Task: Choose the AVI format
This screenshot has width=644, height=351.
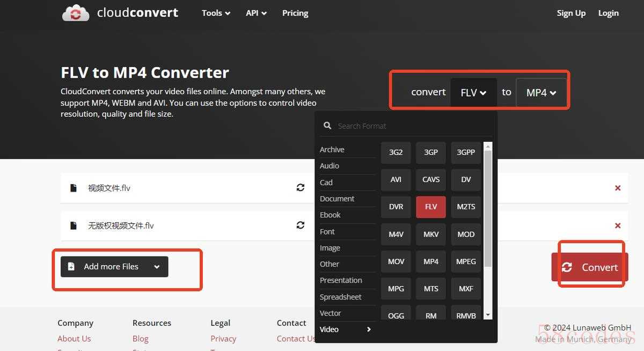Action: [x=396, y=180]
